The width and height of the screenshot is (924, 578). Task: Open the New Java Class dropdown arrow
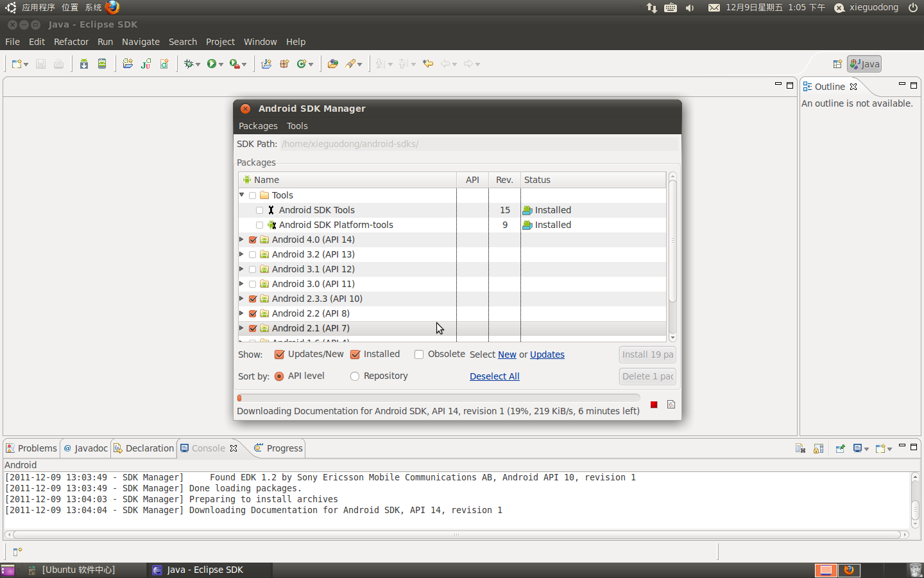coord(311,64)
